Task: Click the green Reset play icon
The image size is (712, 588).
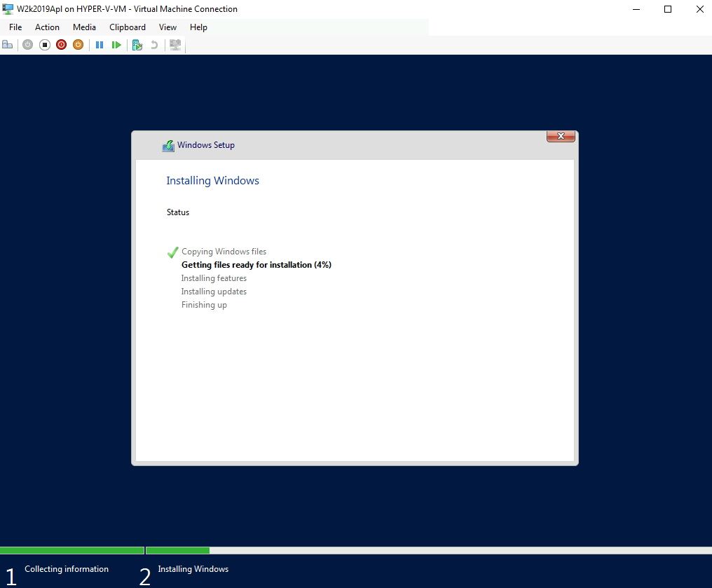Action: click(x=116, y=44)
